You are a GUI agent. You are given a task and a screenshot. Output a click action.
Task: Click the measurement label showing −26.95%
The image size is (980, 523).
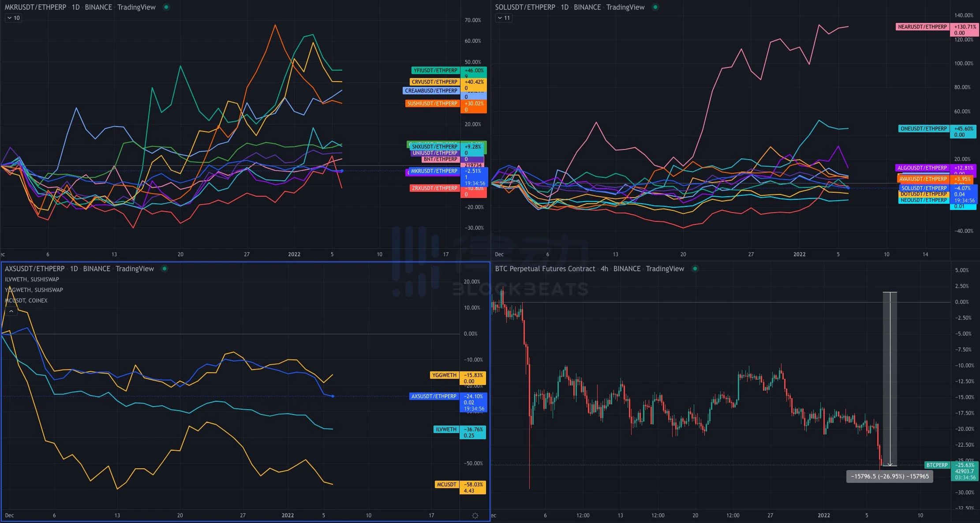coord(890,476)
